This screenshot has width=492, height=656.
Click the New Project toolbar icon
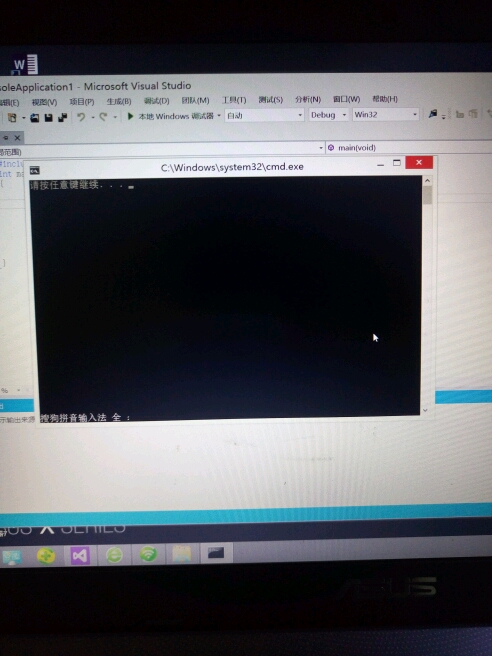click(x=12, y=118)
